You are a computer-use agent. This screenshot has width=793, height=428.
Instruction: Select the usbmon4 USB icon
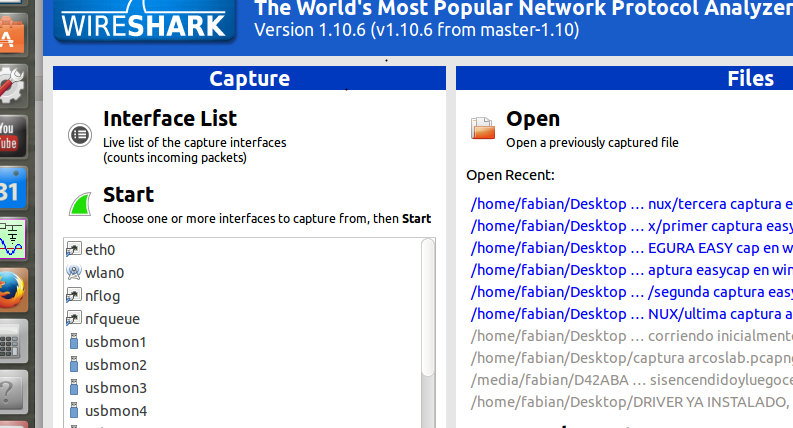click(x=74, y=410)
